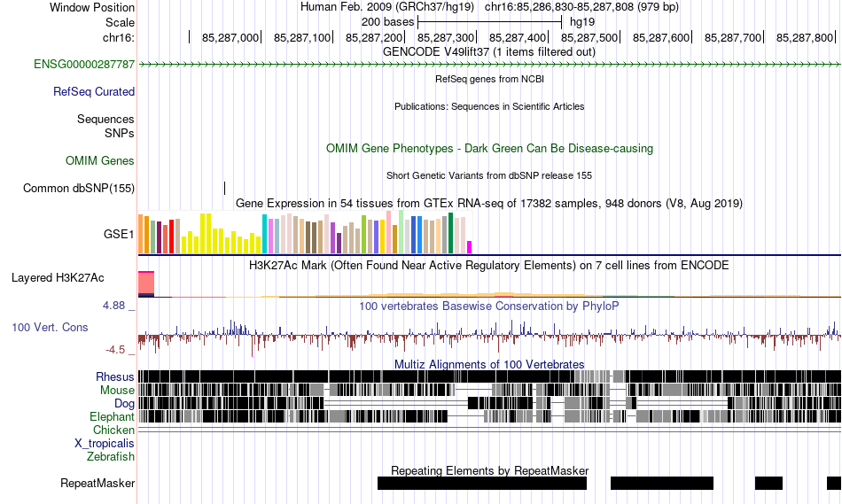Click the 'RefSeq genes from NCBI' title
This screenshot has height=504, width=842.
click(490, 79)
